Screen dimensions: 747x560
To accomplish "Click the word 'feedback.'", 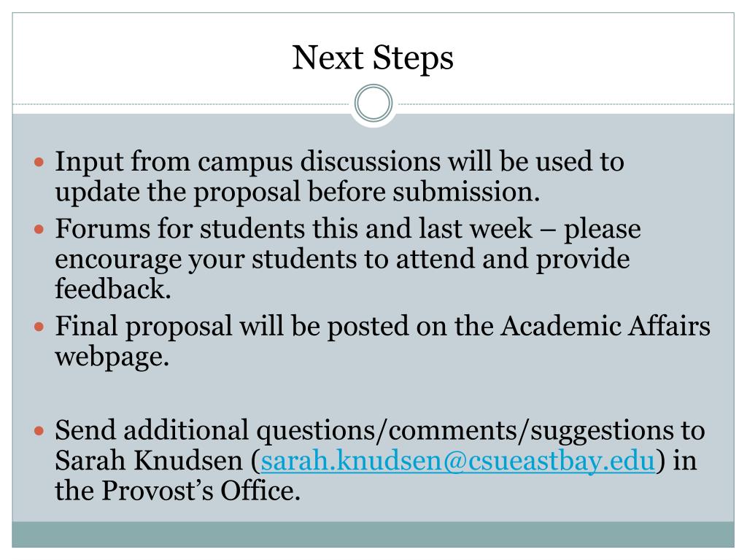I will (x=113, y=289).
